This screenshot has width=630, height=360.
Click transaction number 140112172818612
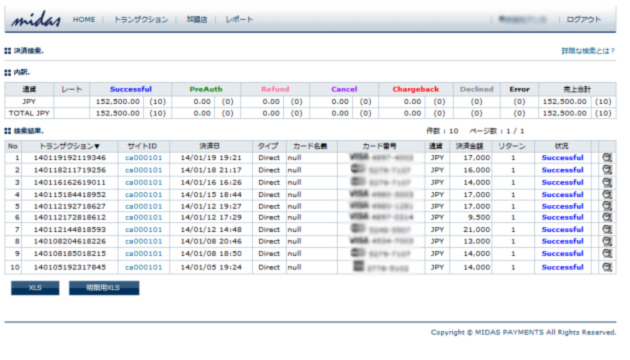70,217
